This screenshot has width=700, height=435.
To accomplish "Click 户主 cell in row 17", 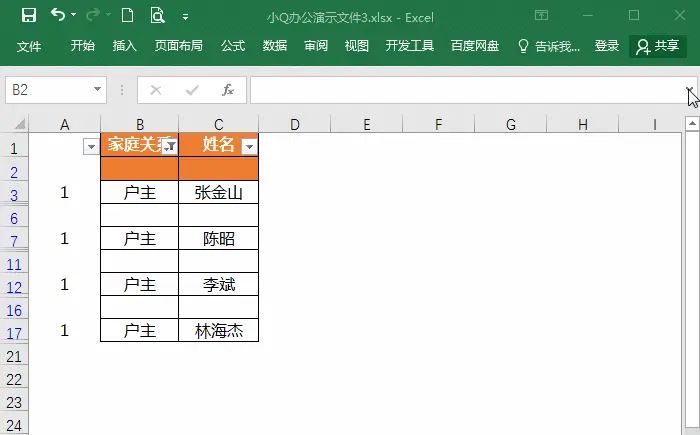I will click(x=140, y=330).
